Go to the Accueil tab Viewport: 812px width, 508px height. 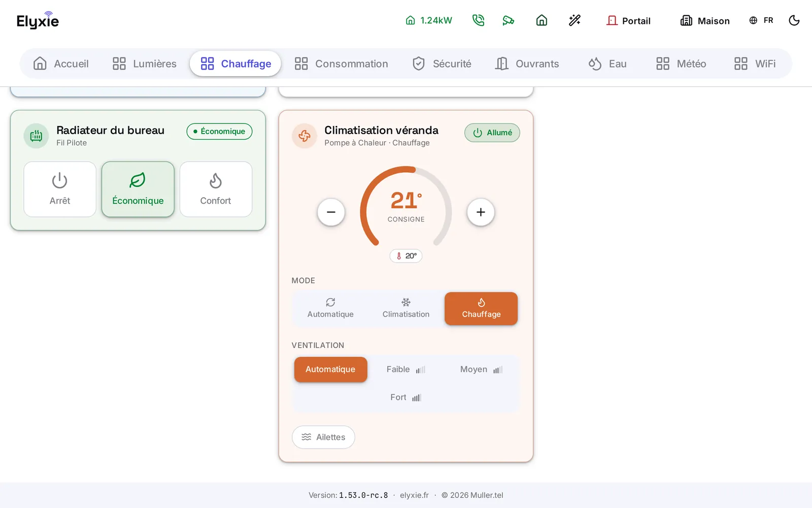click(x=61, y=63)
